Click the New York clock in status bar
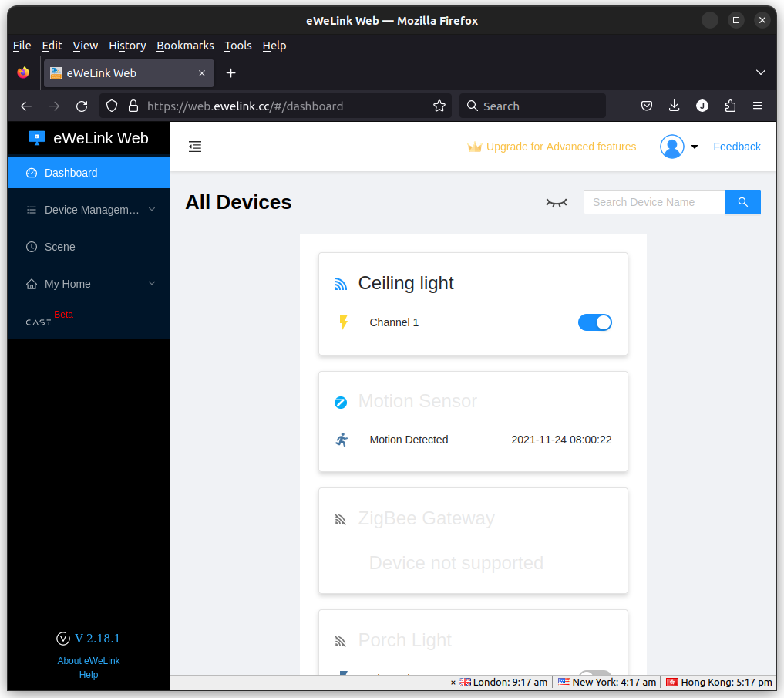Image resolution: width=784 pixels, height=698 pixels. 607,683
